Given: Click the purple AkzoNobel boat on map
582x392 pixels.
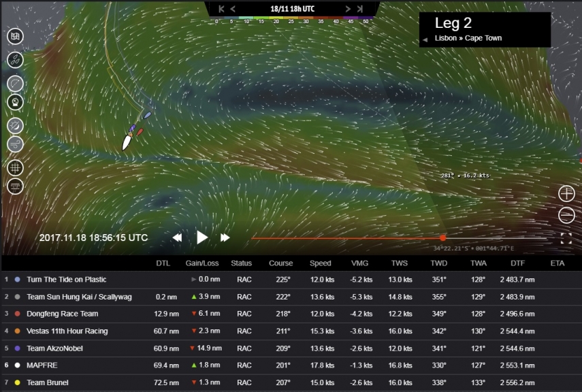Looking at the screenshot, I should click(x=132, y=129).
